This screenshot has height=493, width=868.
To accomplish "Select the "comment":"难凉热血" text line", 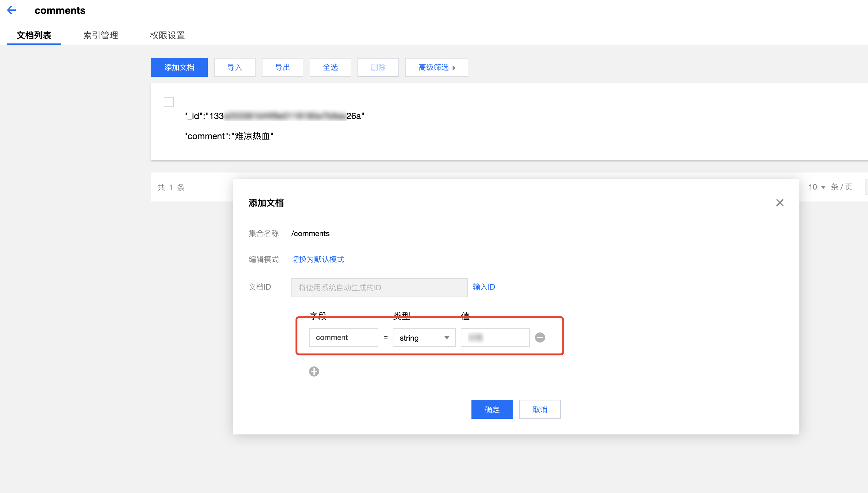I will (228, 136).
